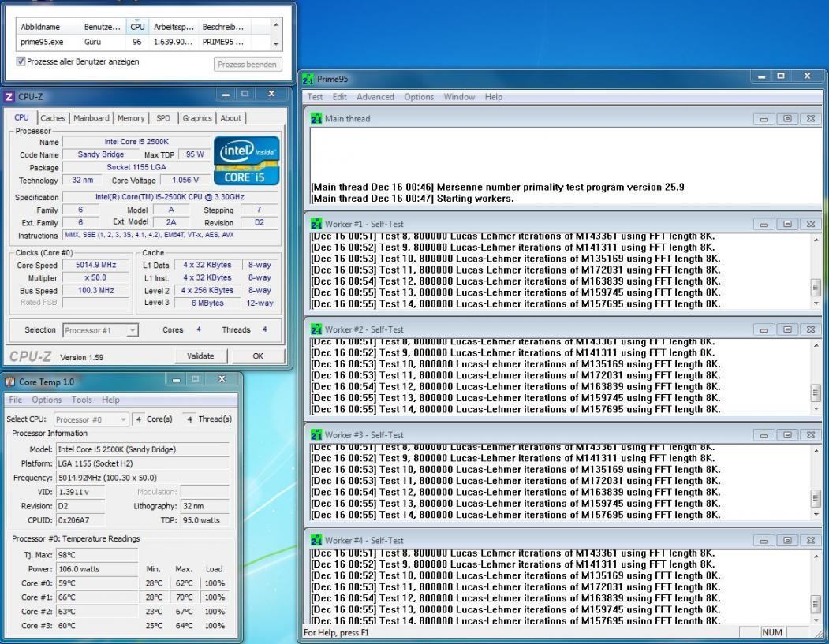Screen dimensions: 829x644
Task: Click the scroll-down arrow in Worker #1 window
Action: (816, 303)
